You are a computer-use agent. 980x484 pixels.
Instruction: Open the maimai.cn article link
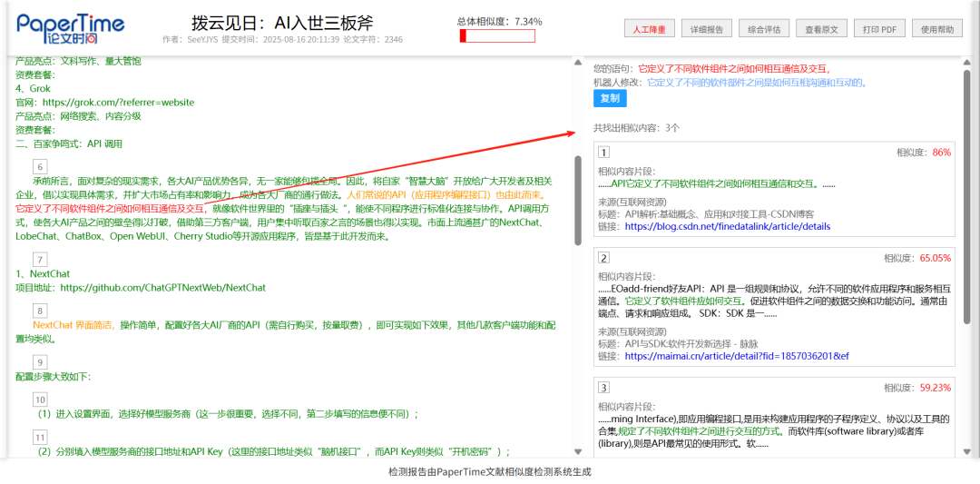tap(736, 356)
